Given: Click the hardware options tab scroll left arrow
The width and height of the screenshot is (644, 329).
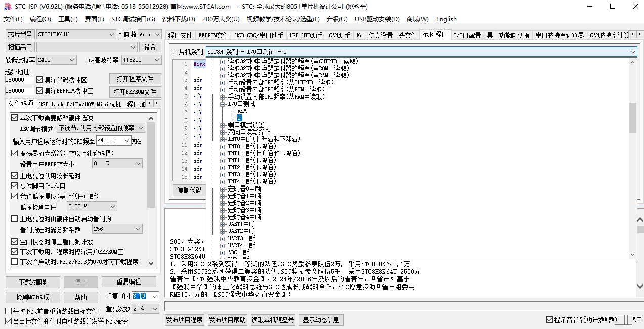Looking at the screenshot, I should [x=149, y=103].
